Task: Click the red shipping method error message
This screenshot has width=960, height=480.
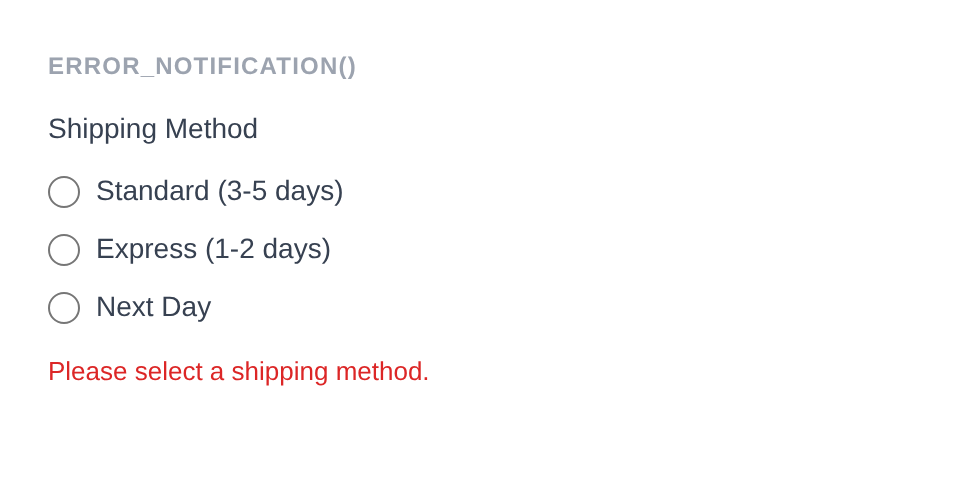Action: [x=238, y=372]
